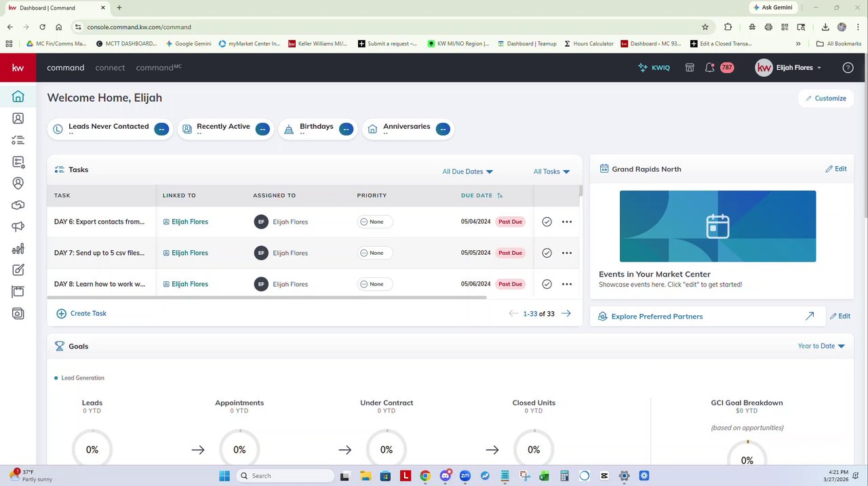Viewport: 868px width, 486px height.
Task: Open options menu for DAY 6 task
Action: (x=567, y=222)
